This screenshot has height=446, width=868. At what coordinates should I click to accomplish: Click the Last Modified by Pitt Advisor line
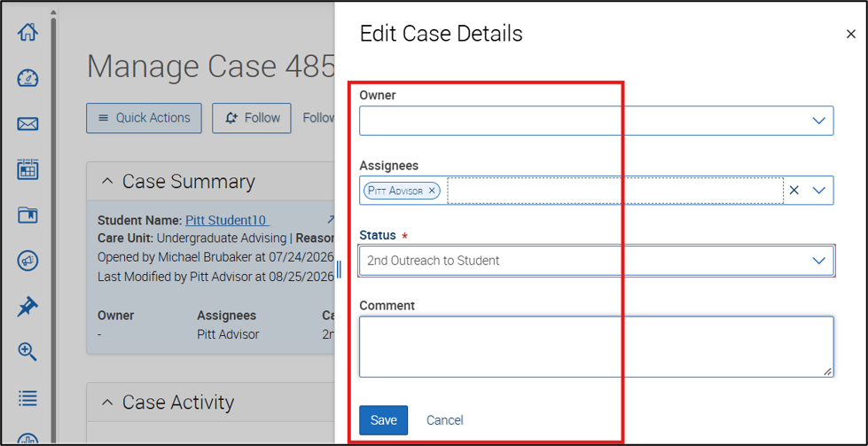(x=216, y=276)
